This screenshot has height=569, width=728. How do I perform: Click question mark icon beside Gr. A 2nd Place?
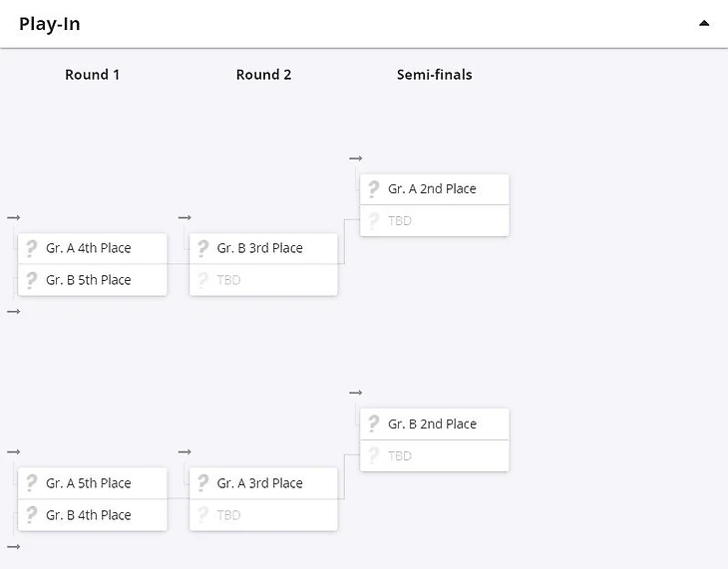374,189
